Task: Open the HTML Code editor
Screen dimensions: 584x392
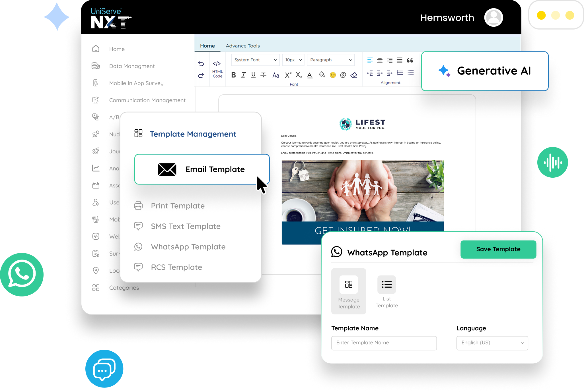Action: [217, 69]
